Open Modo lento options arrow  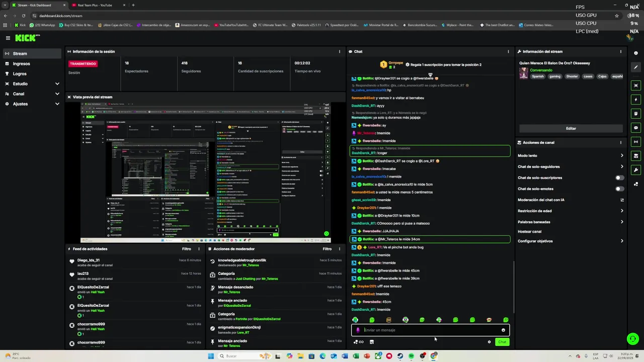pos(622,155)
